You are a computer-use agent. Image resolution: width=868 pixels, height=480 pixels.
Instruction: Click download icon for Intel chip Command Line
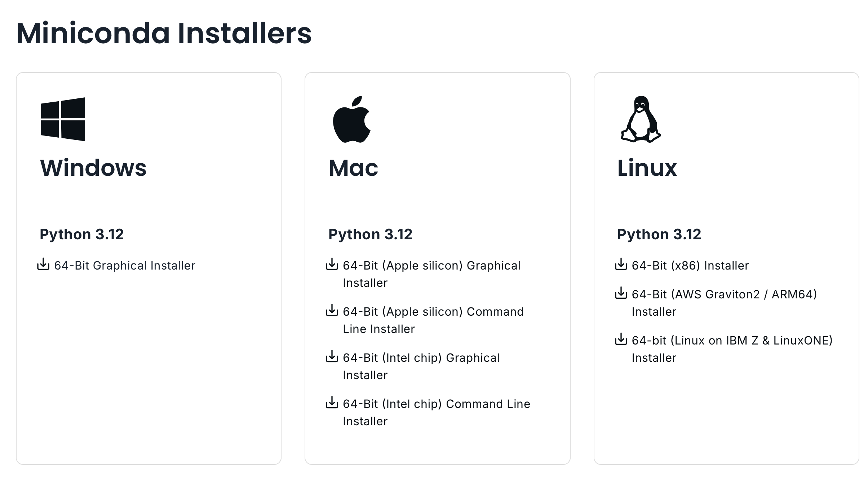coord(332,403)
